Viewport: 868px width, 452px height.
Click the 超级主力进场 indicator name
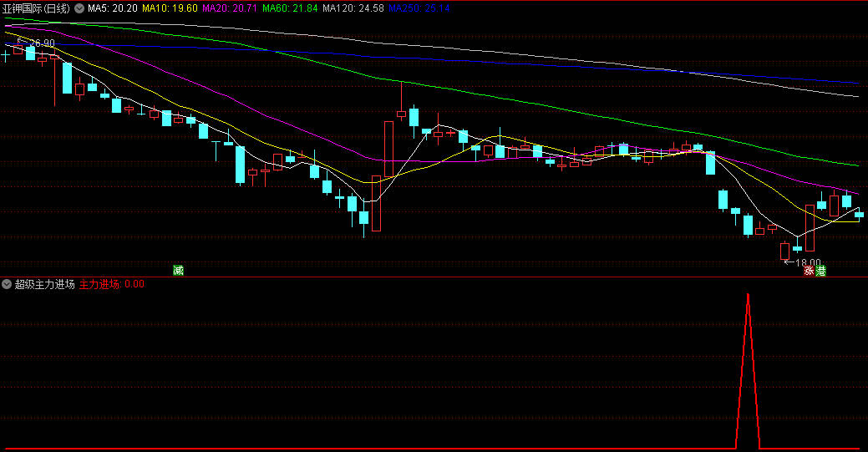(44, 284)
